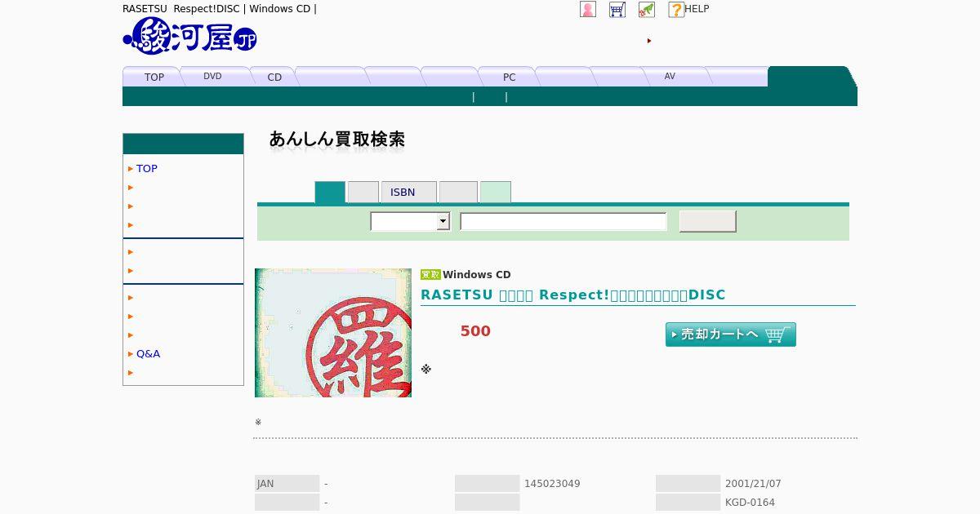Switch to the CD navigation tab
The height and width of the screenshot is (514, 980).
[274, 77]
